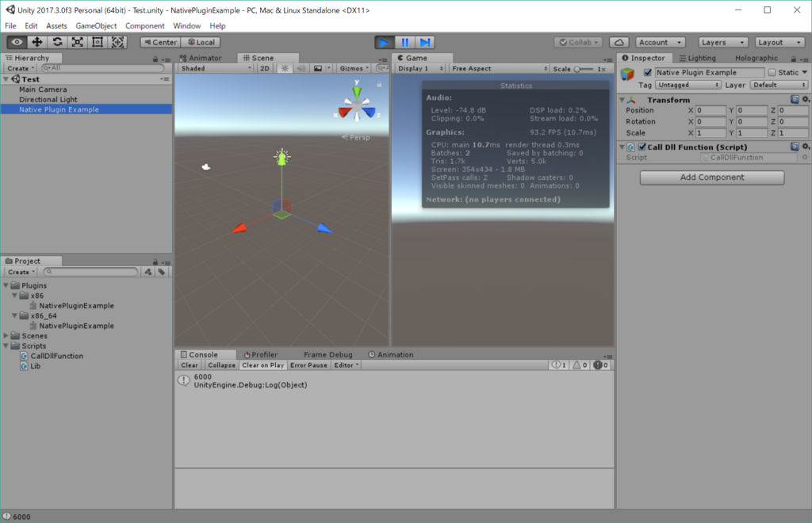Click the GameObject cube icon in Inspector
This screenshot has height=523, width=812.
(x=628, y=74)
